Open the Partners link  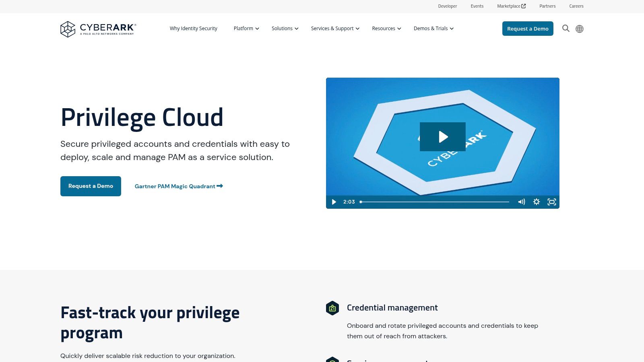pos(547,6)
